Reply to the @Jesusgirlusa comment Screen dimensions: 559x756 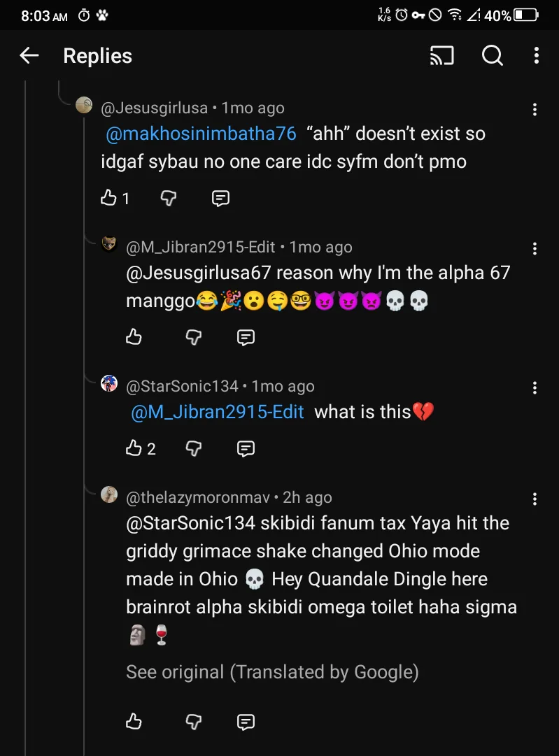coord(220,199)
